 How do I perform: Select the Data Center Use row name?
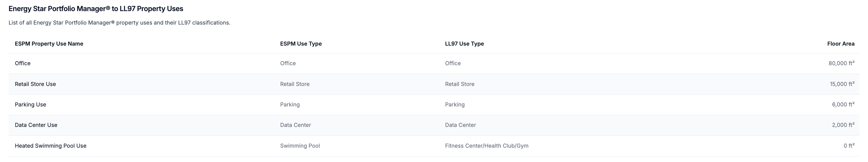pos(36,125)
